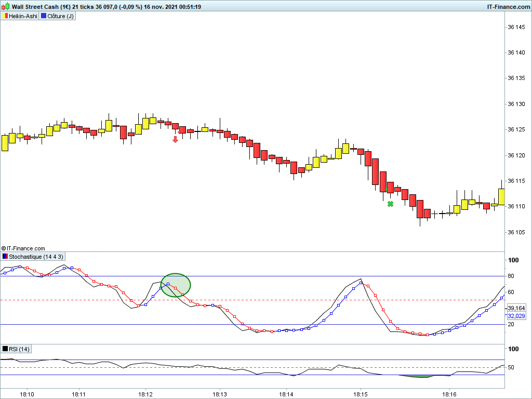Click the blue Clôture color swatch
The width and height of the screenshot is (532, 399).
point(44,16)
